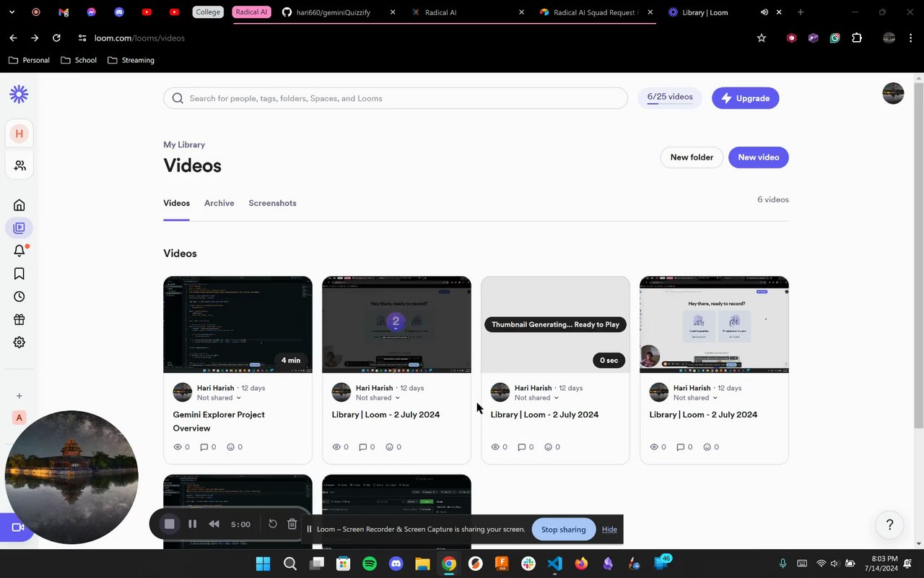924x578 pixels.
Task: Reload the page
Action: (56, 38)
